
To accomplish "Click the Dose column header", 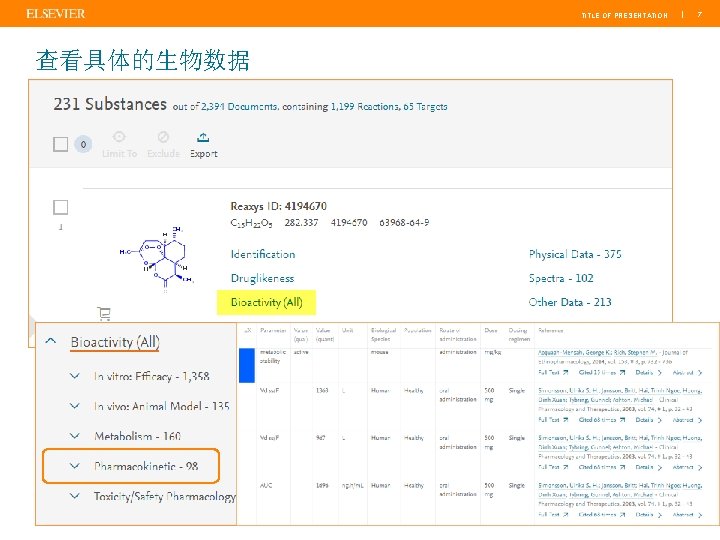I will (x=490, y=330).
